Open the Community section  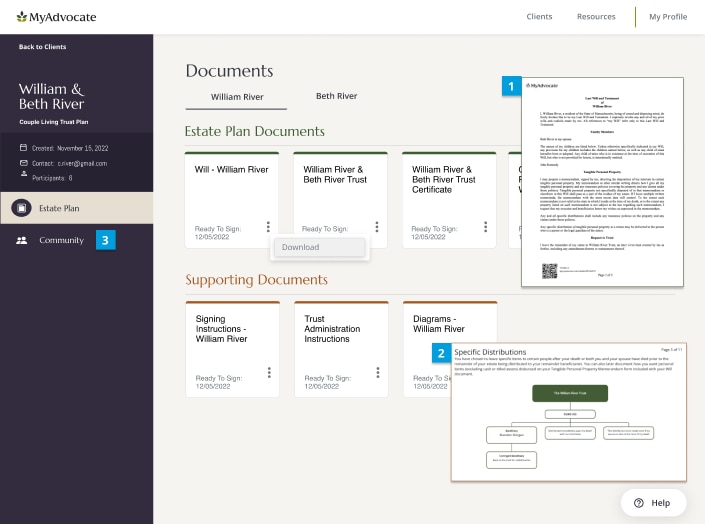[x=61, y=240]
